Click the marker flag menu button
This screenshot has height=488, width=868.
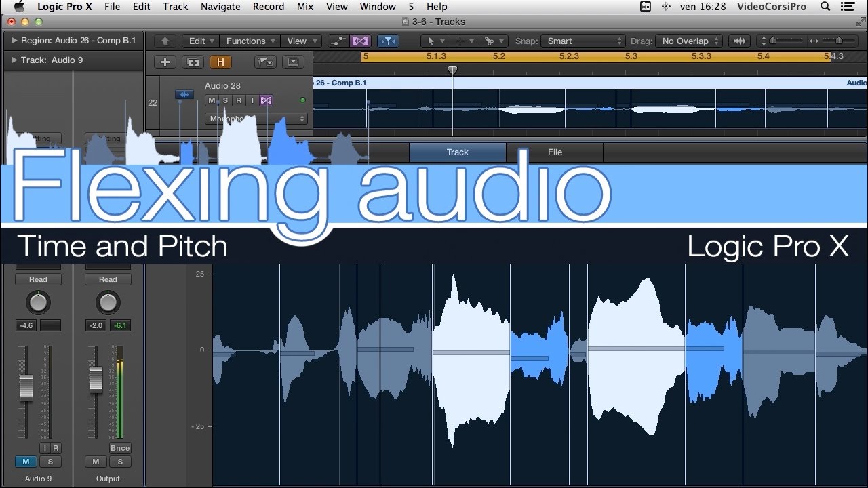click(x=264, y=62)
